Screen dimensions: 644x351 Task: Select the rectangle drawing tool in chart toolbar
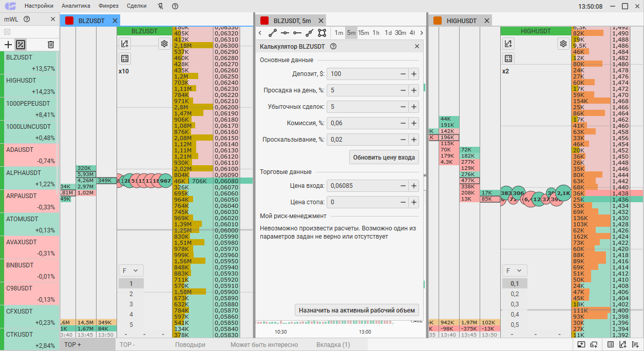[x=322, y=33]
